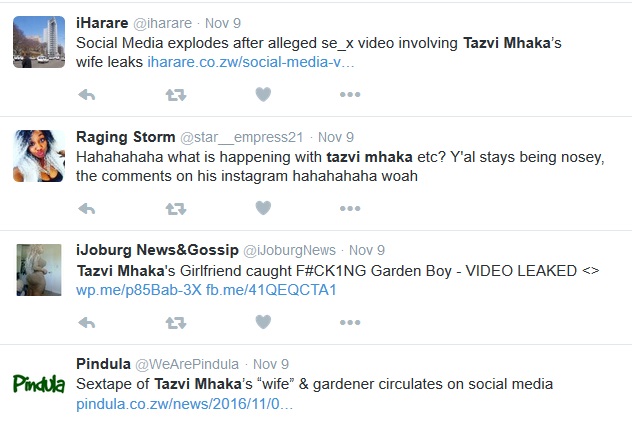
Task: Open more options on iHarare tweet
Action: 349,94
